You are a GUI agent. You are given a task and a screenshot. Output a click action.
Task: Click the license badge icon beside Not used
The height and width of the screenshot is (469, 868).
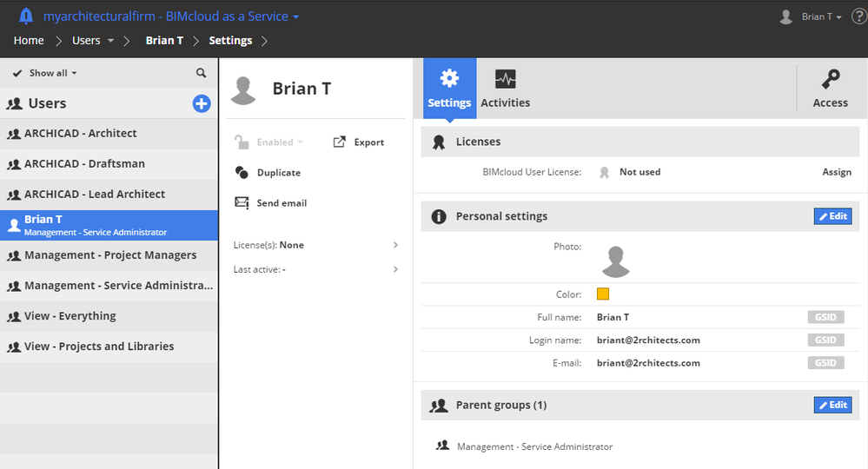tap(605, 173)
